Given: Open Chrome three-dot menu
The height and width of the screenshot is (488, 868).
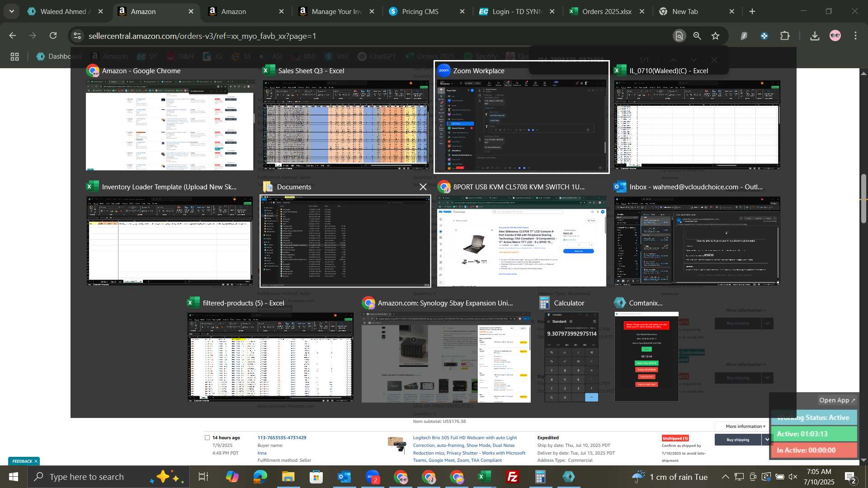Looking at the screenshot, I should pyautogui.click(x=856, y=36).
